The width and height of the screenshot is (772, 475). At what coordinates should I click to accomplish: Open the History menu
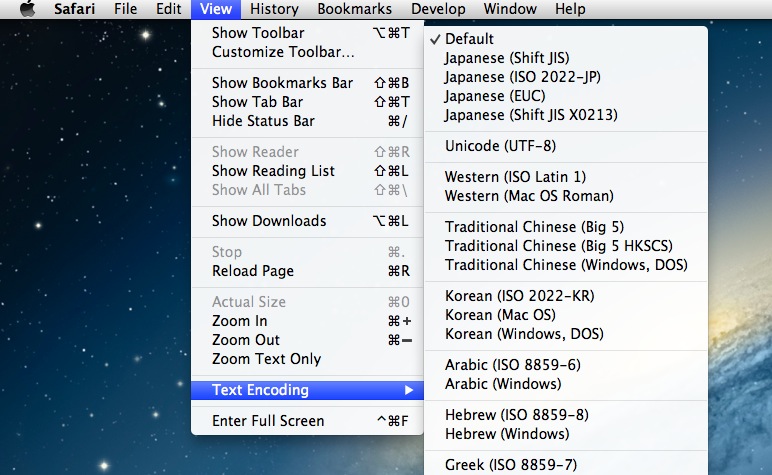(x=274, y=9)
